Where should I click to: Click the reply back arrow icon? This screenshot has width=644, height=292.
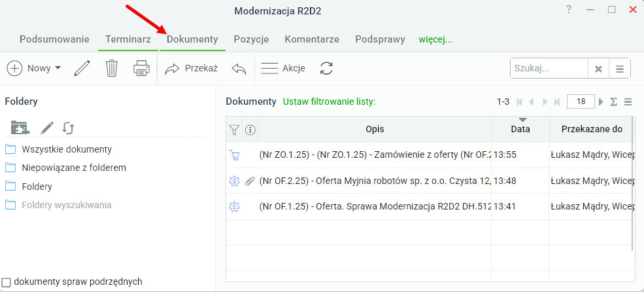[239, 69]
